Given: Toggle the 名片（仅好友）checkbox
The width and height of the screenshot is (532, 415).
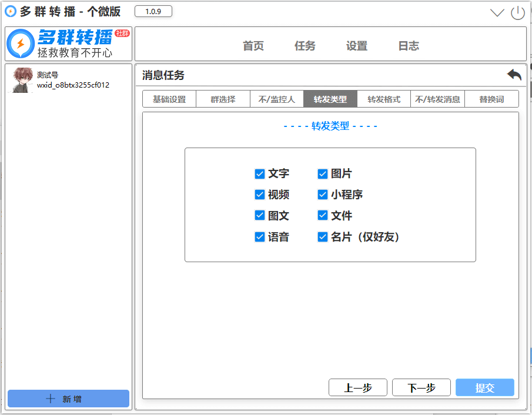Looking at the screenshot, I should (323, 237).
